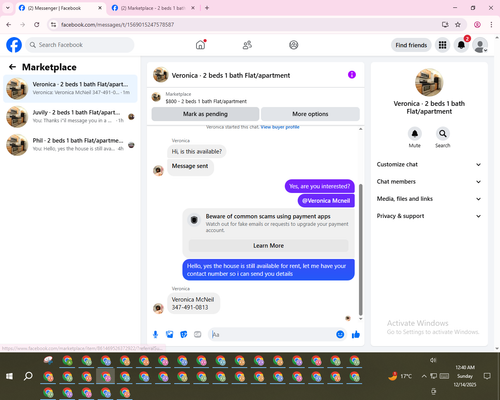The image size is (500, 400).
Task: Open the Facebook menu grid icon
Action: (x=442, y=45)
